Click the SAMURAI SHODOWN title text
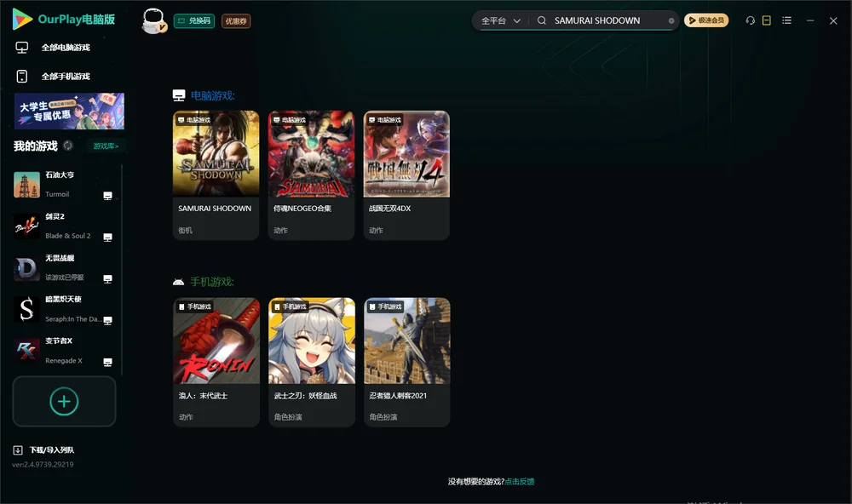The height and width of the screenshot is (504, 852). point(215,208)
